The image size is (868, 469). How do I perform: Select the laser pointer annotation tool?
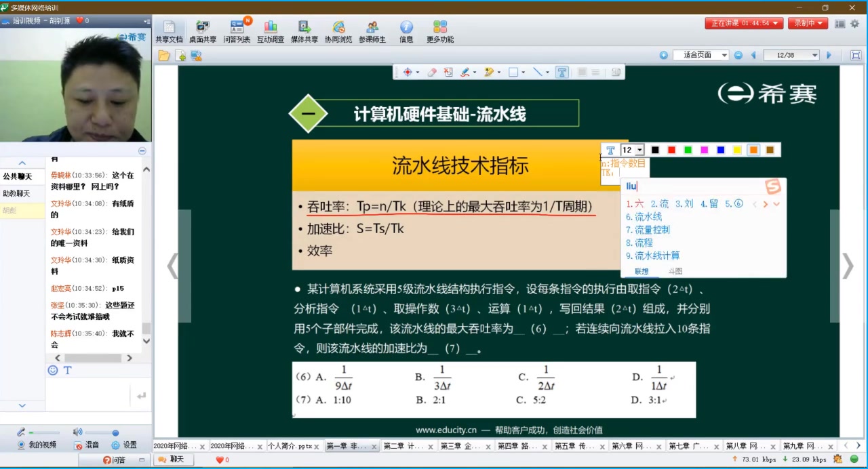coord(408,72)
